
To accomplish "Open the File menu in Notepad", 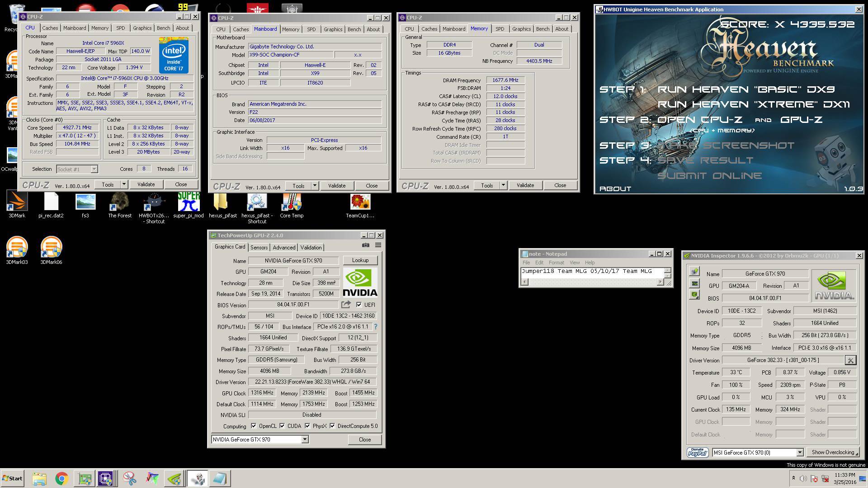I will [526, 263].
